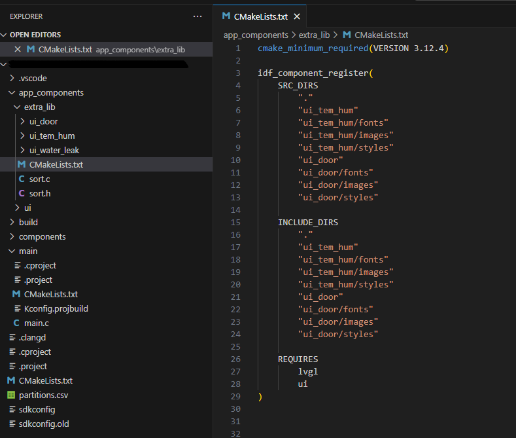Open main.c in main folder

click(x=36, y=323)
